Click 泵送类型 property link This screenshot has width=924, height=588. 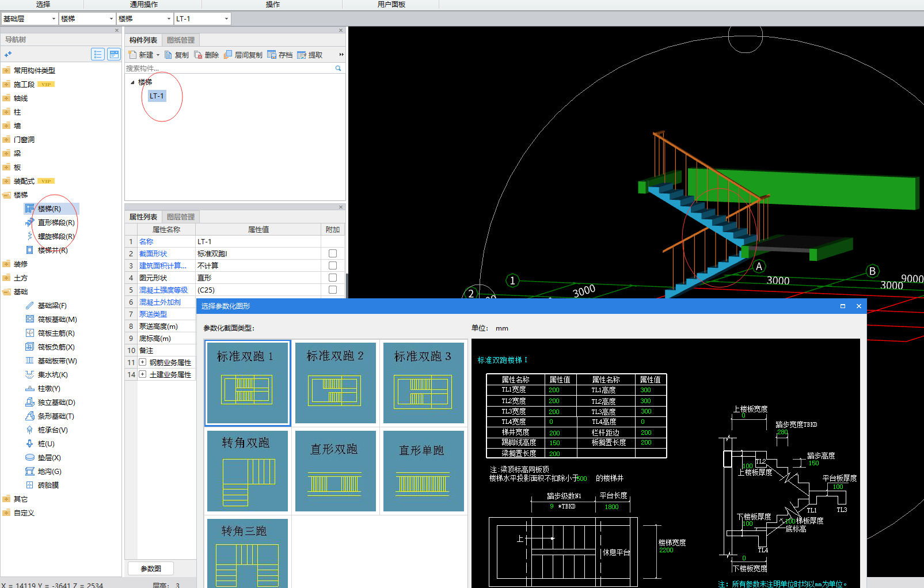[x=153, y=314]
